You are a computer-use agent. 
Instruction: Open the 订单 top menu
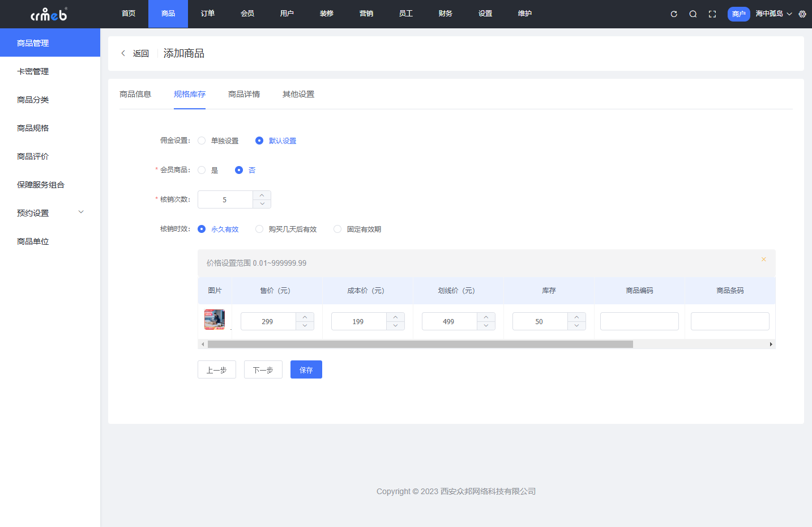click(x=208, y=14)
